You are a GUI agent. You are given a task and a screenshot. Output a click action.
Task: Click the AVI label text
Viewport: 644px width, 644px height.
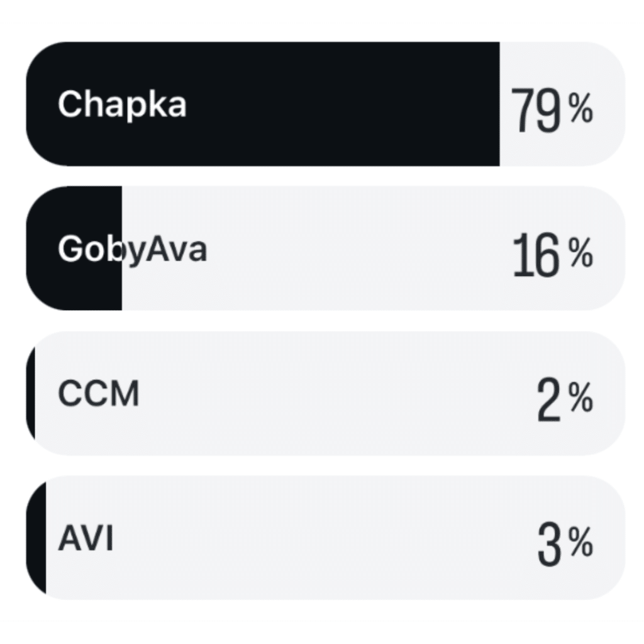click(x=86, y=538)
